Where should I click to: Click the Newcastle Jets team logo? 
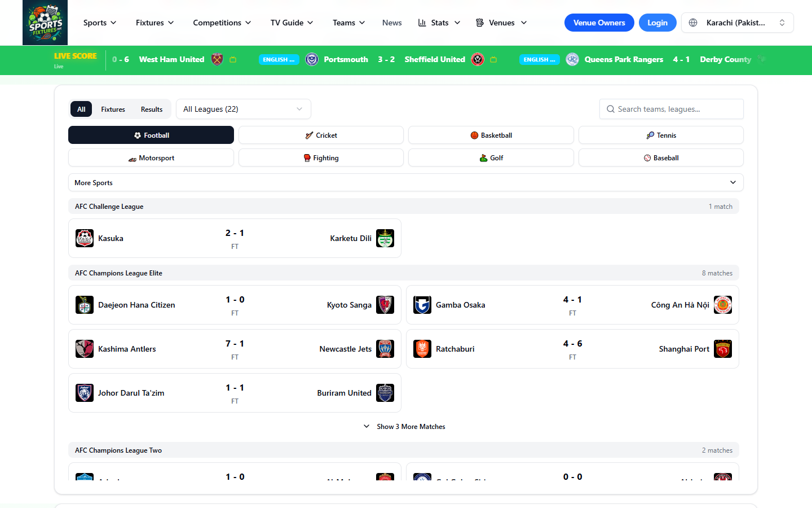click(x=385, y=349)
